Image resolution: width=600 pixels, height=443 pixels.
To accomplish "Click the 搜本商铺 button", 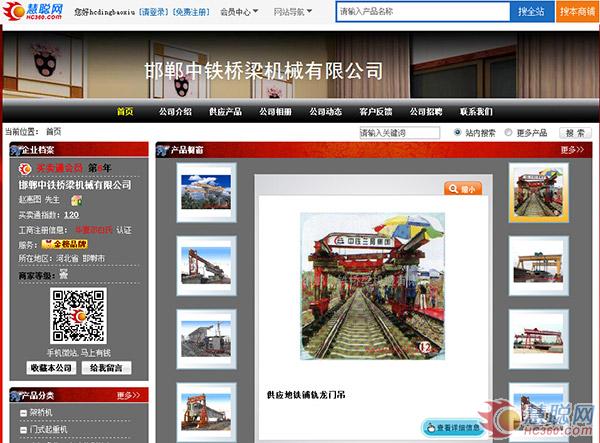I will [577, 11].
